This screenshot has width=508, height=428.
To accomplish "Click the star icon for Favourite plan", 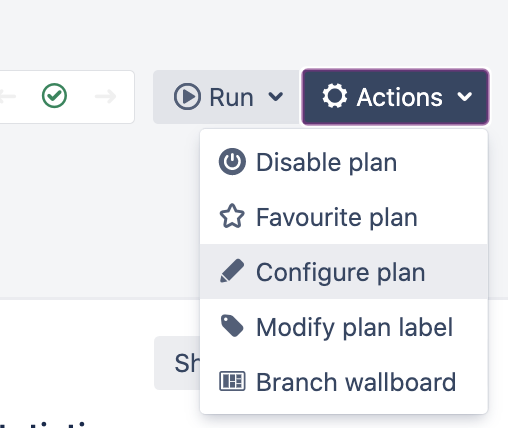I will click(232, 216).
